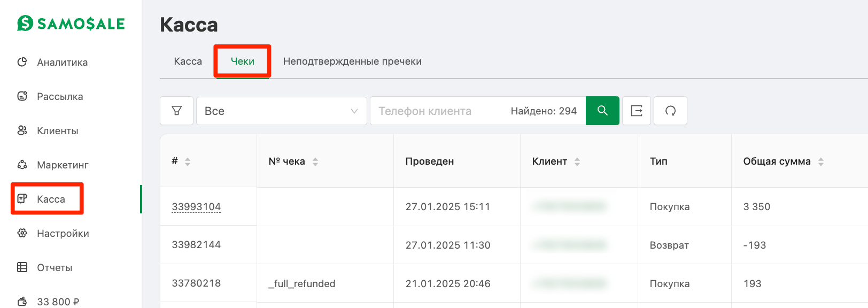The height and width of the screenshot is (308, 868).
Task: Click the Samosale logo
Action: [x=71, y=24]
